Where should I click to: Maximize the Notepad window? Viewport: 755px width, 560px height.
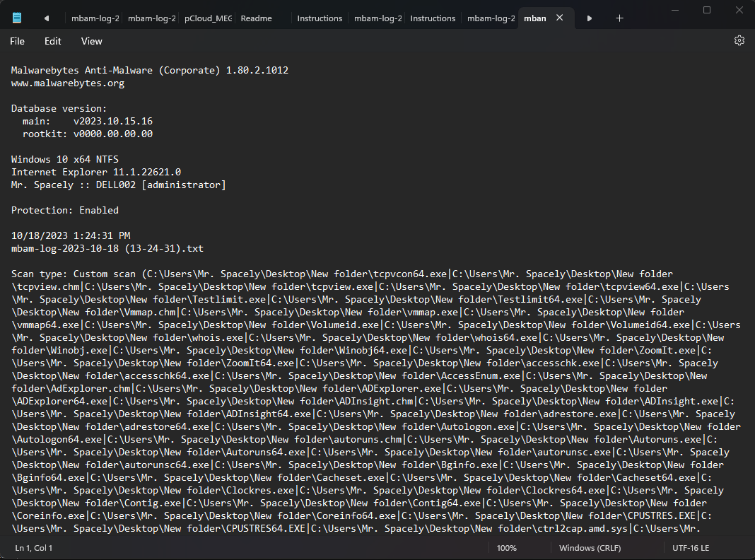click(x=707, y=10)
